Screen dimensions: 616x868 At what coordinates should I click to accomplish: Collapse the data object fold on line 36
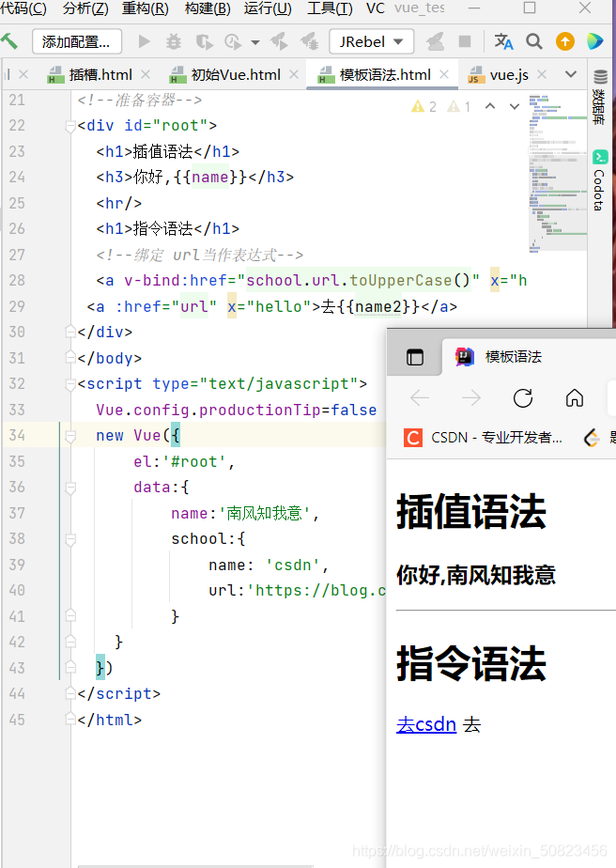click(70, 488)
